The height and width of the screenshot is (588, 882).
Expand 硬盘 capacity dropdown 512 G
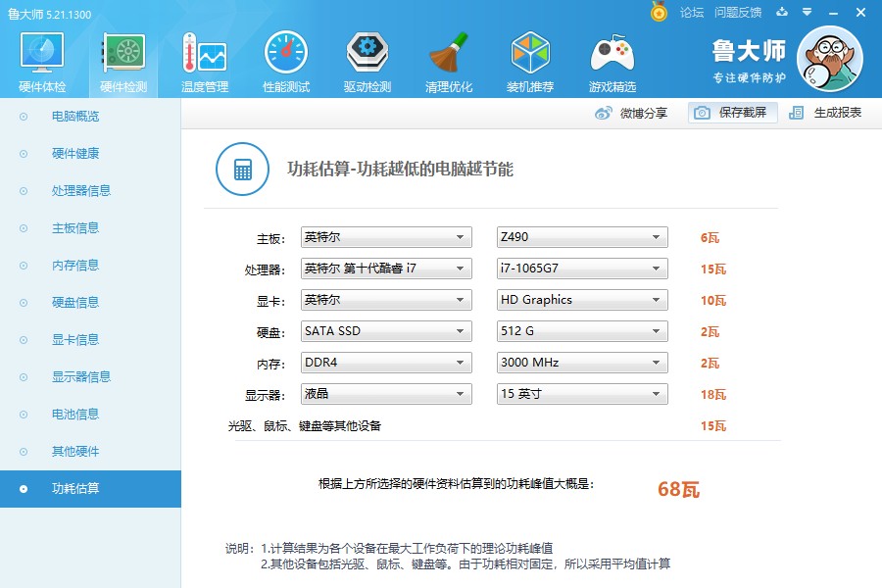(582, 331)
